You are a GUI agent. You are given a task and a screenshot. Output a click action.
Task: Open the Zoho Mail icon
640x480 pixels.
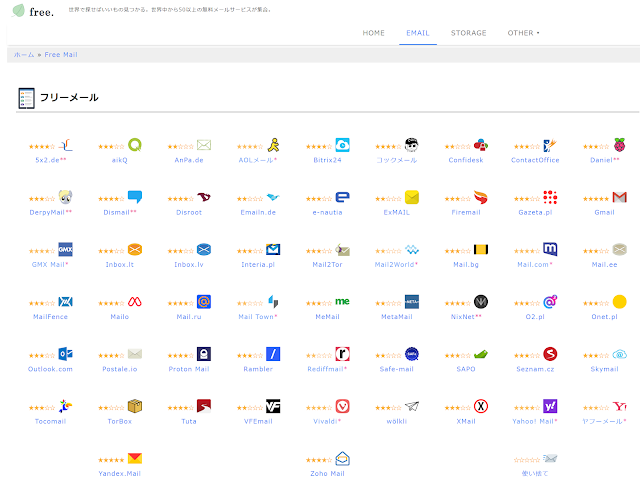tap(342, 458)
